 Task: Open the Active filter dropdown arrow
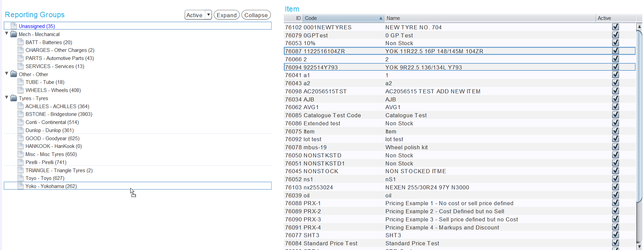[208, 15]
